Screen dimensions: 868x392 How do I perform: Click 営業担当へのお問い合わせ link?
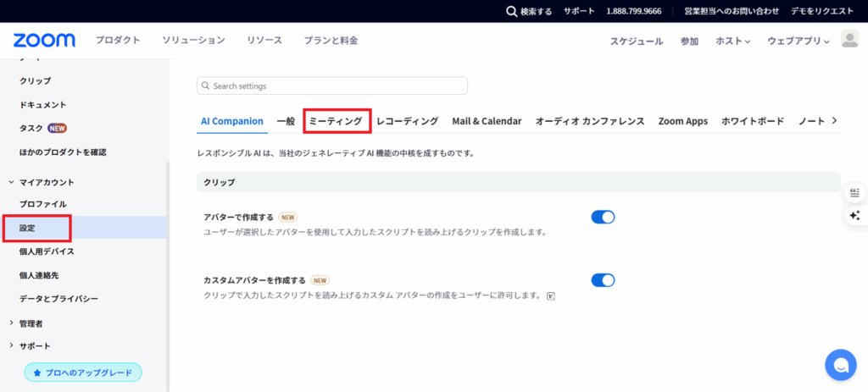[x=732, y=11]
